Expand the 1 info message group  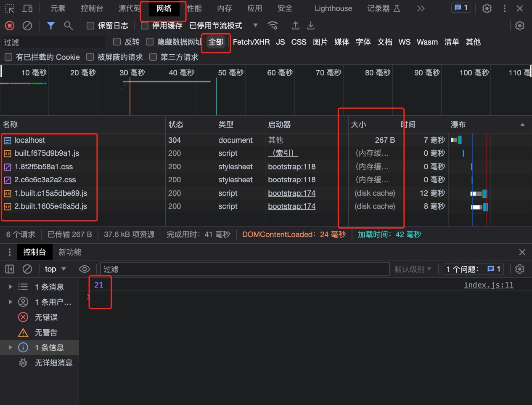coord(11,348)
